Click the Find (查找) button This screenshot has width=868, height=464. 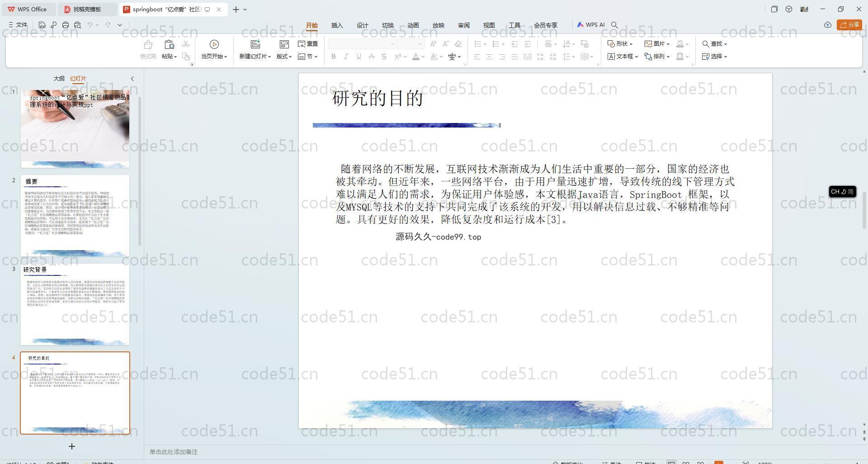click(x=714, y=44)
